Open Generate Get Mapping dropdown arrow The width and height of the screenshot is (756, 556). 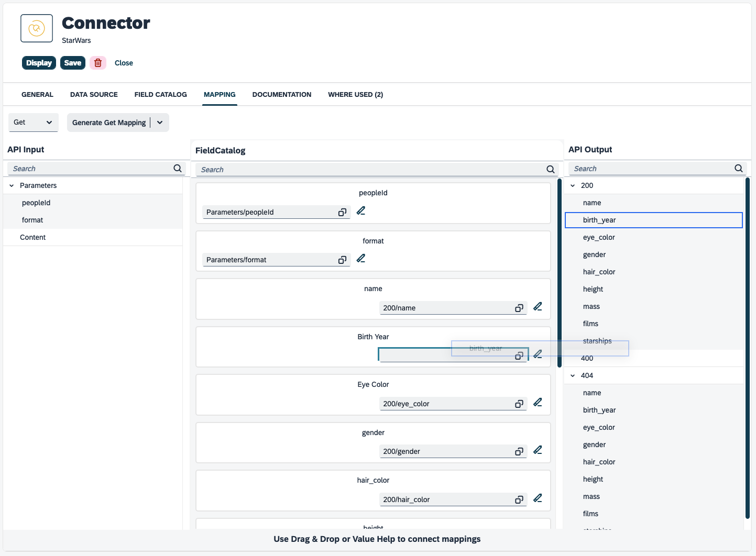160,123
